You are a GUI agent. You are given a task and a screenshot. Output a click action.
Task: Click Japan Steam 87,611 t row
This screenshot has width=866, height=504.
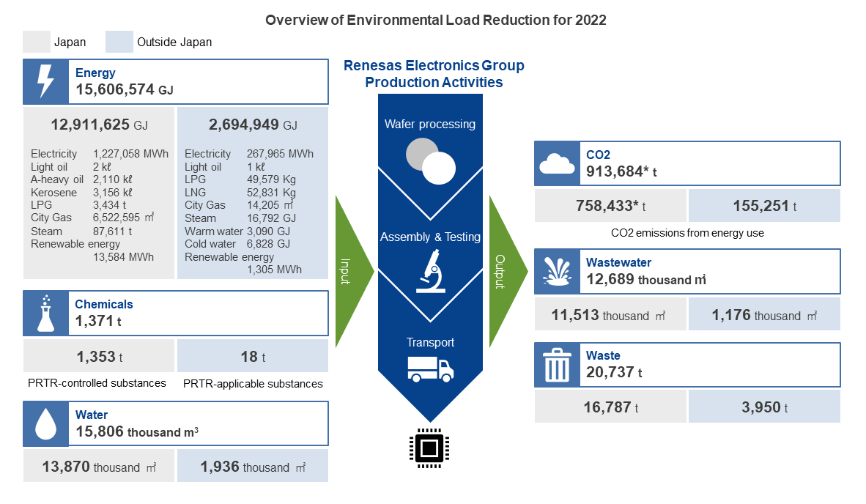pyautogui.click(x=82, y=231)
